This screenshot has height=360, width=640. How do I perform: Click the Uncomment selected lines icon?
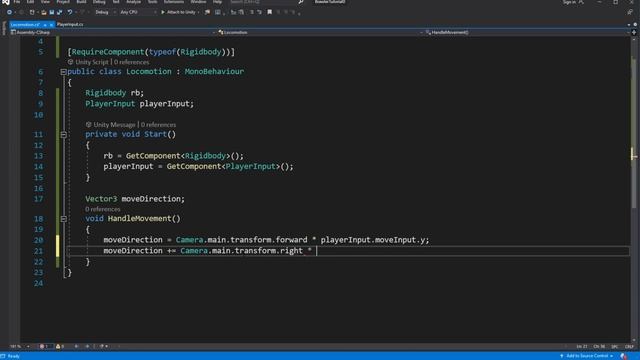pyautogui.click(x=259, y=12)
